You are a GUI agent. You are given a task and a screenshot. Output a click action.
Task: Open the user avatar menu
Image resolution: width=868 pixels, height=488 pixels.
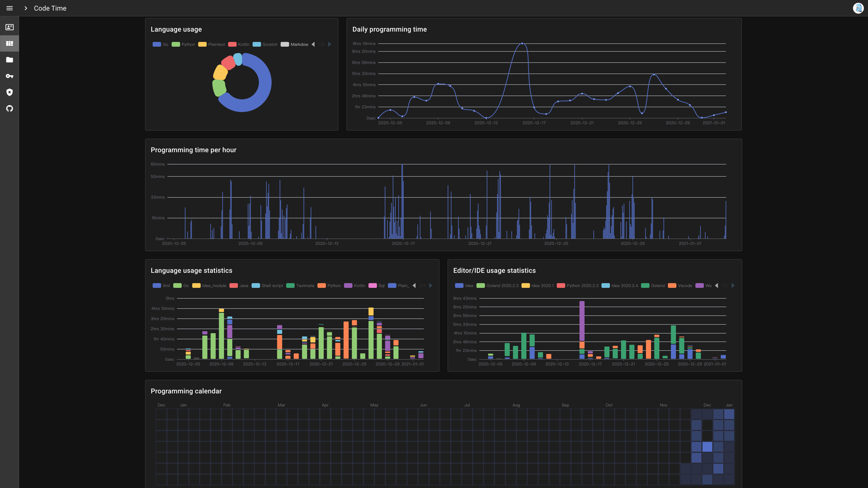pos(858,8)
